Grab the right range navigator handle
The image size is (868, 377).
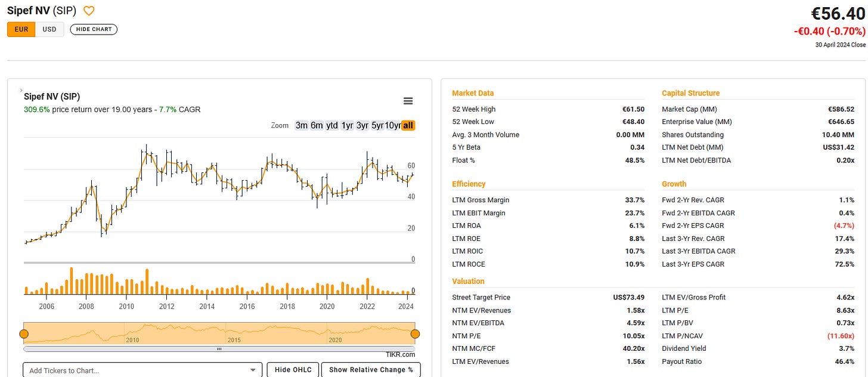(x=415, y=333)
